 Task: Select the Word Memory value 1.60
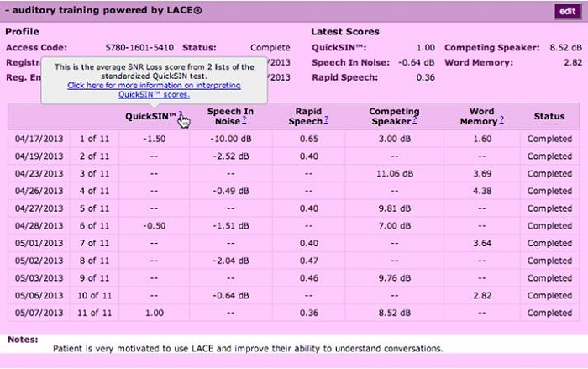coord(482,139)
